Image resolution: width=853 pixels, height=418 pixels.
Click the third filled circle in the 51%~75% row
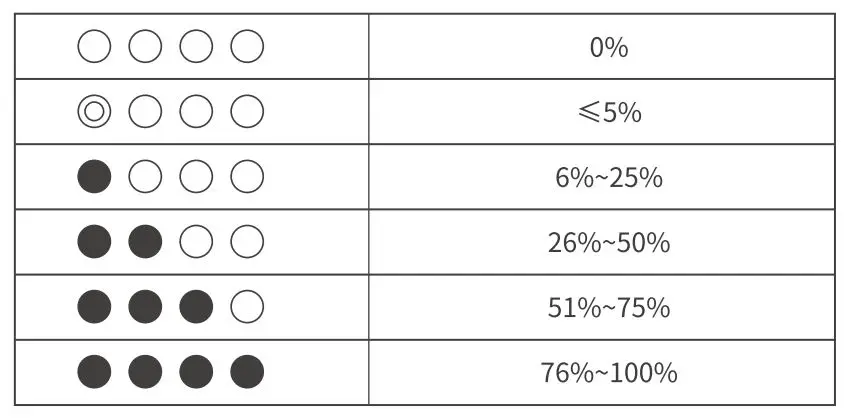(196, 307)
